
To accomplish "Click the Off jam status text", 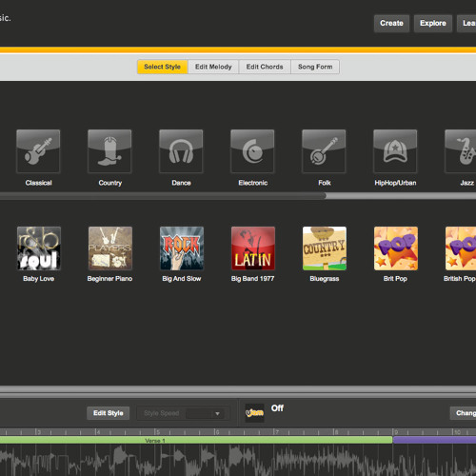I will point(277,408).
